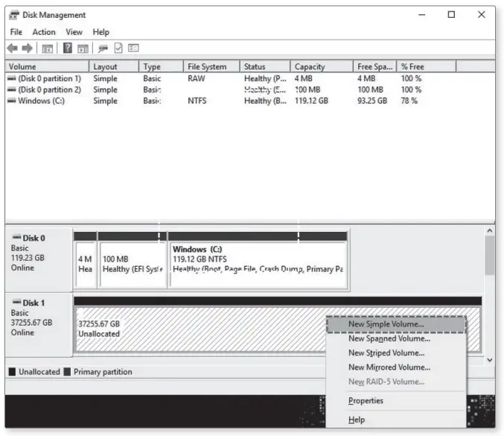Sort by the File System column header
The height and width of the screenshot is (436, 504).
coord(207,66)
